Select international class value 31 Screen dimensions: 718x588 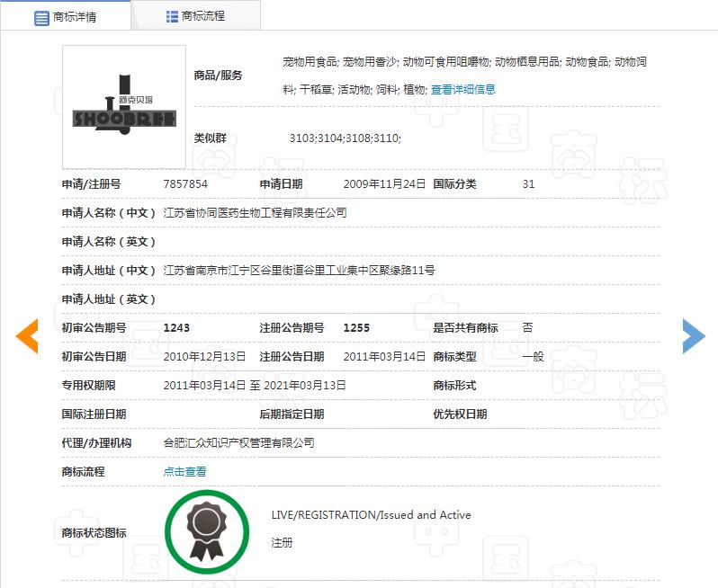(x=528, y=184)
